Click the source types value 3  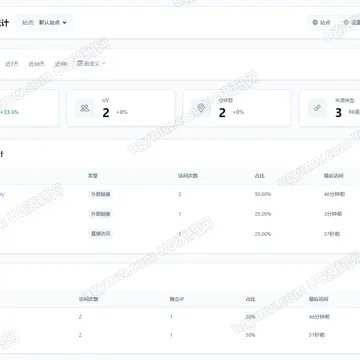pos(338,113)
